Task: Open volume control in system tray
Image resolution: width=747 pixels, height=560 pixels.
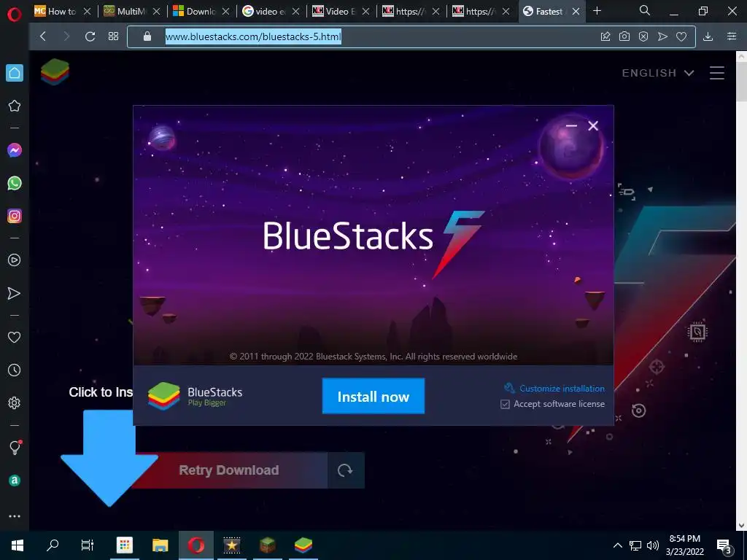Action: point(653,545)
